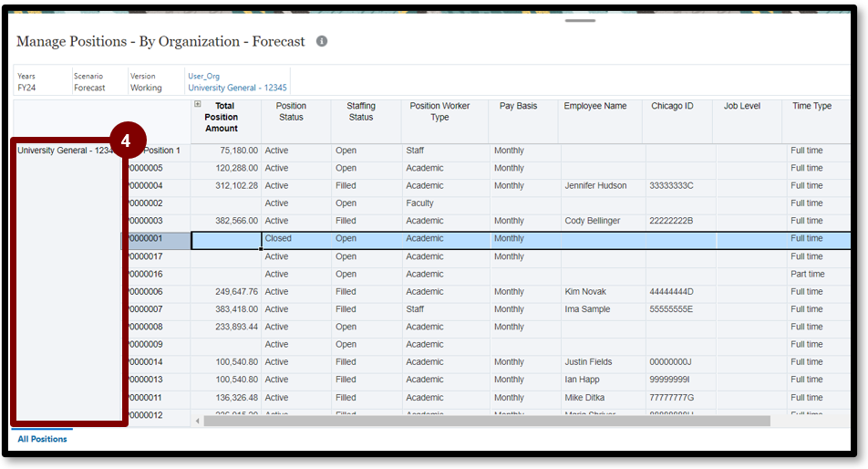Click Chicago ID 77777777G cell
The width and height of the screenshot is (868, 469).
pyautogui.click(x=681, y=398)
